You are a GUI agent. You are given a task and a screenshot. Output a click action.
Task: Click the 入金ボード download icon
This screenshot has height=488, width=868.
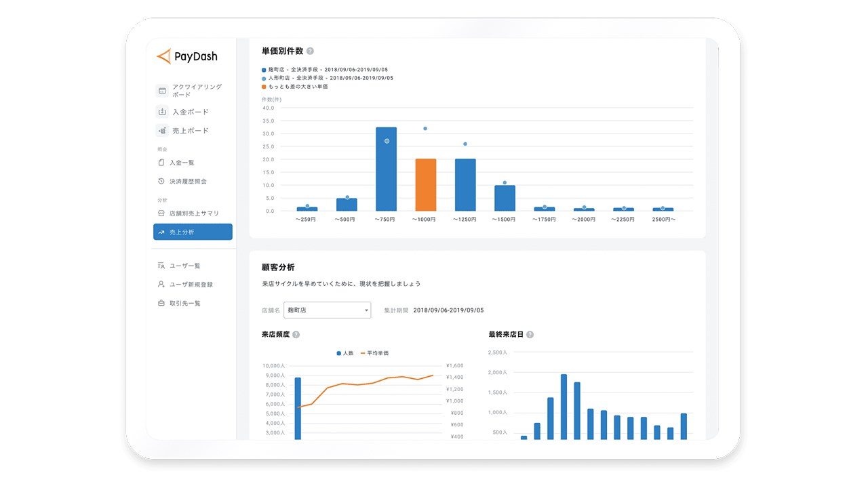[162, 112]
